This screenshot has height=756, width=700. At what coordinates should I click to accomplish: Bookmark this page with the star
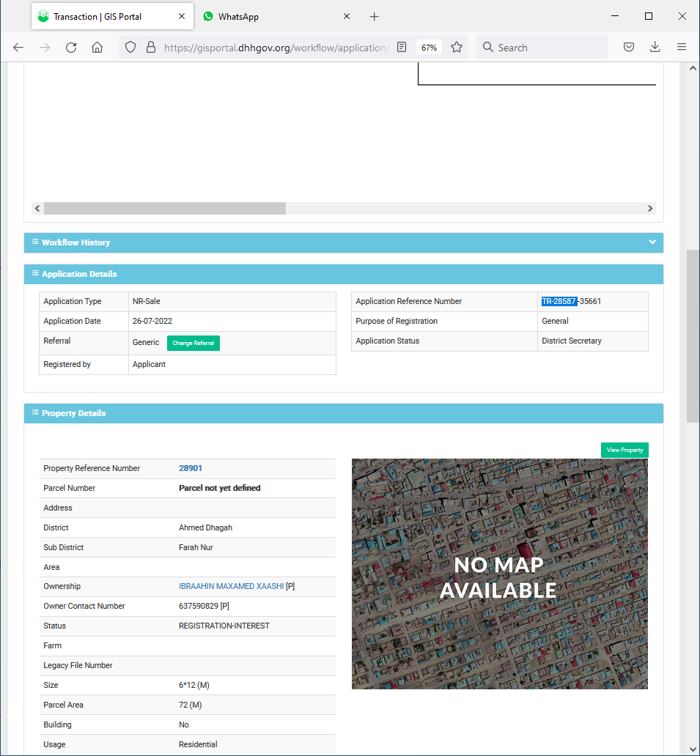(x=457, y=47)
